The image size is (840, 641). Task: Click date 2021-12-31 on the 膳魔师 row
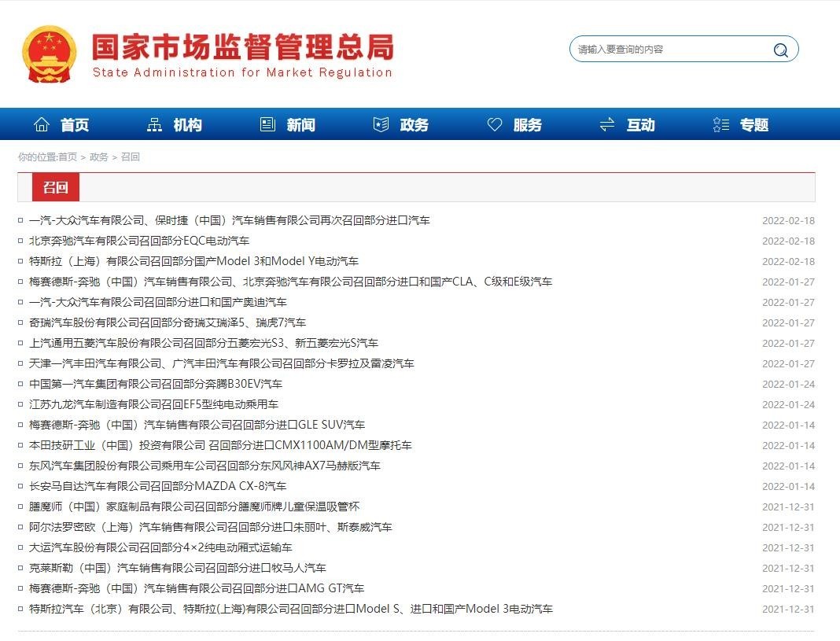click(x=788, y=507)
